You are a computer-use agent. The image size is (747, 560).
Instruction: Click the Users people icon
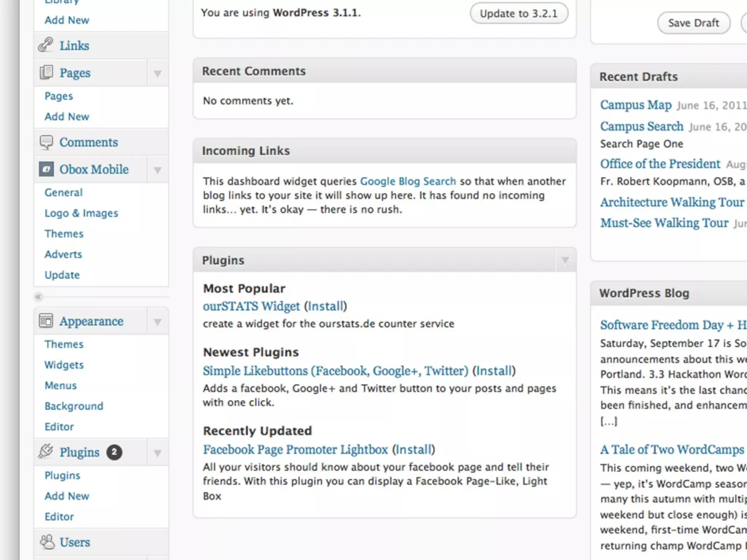point(47,542)
